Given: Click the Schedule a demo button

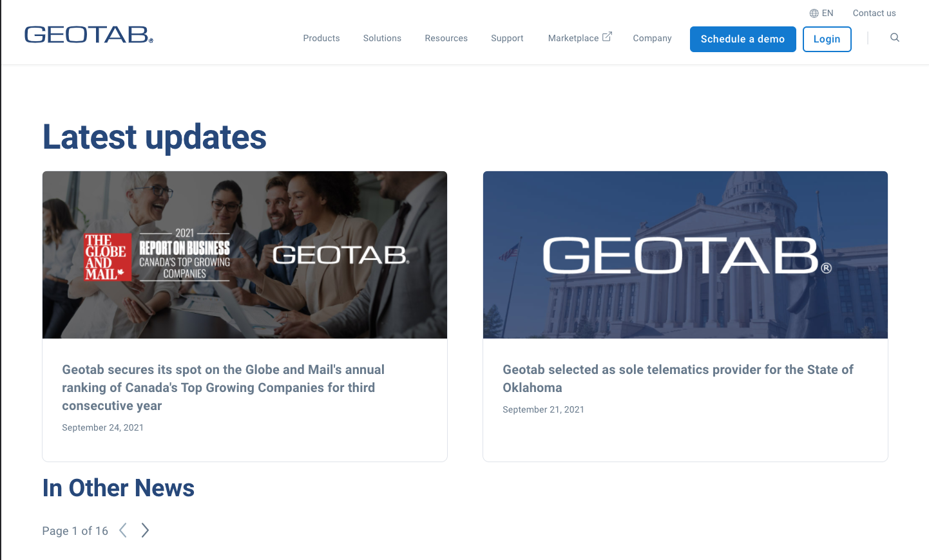Looking at the screenshot, I should (x=743, y=39).
